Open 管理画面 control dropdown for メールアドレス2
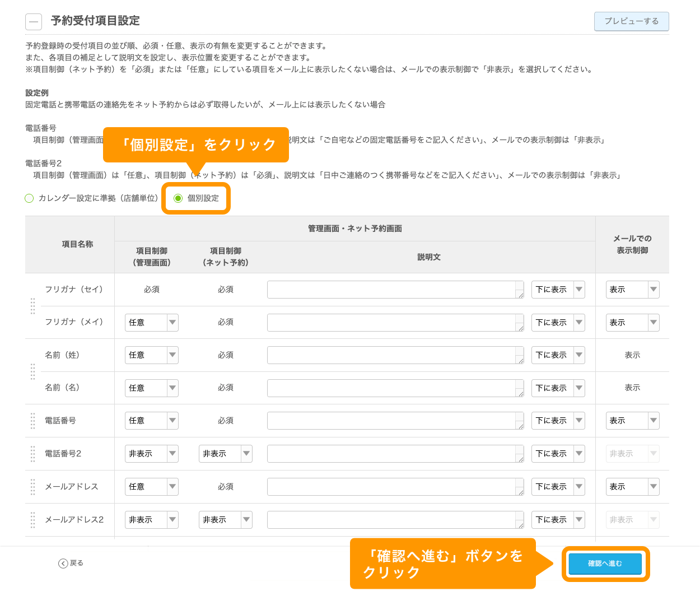 pos(152,520)
